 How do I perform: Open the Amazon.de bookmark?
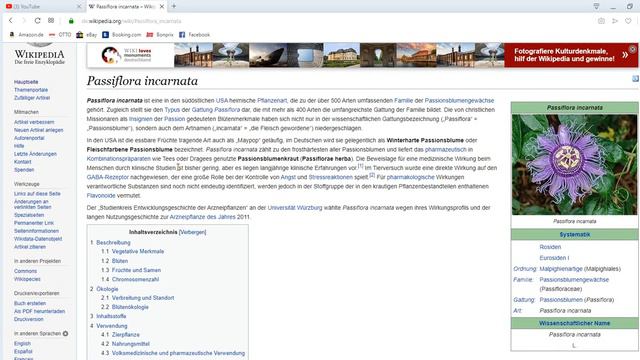27,35
